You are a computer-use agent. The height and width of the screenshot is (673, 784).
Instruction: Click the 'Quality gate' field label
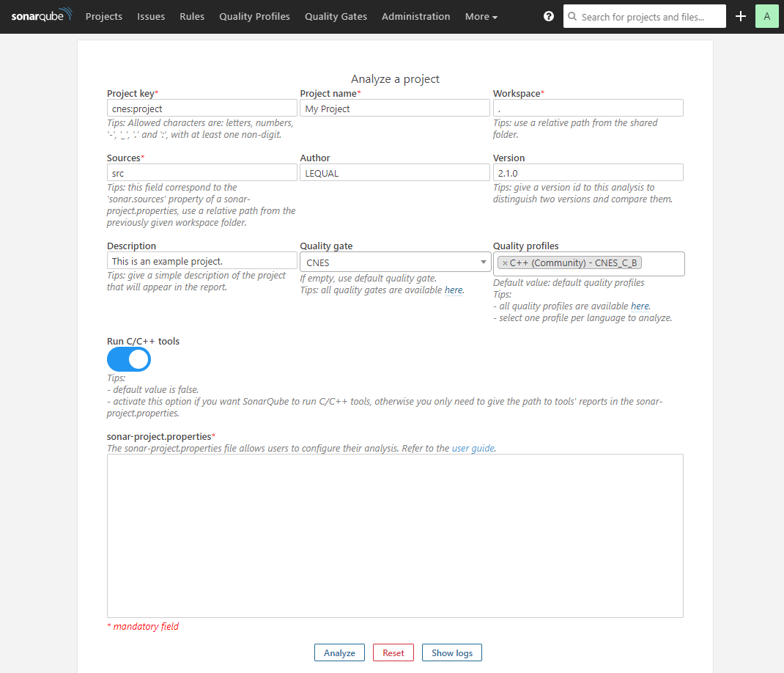click(x=326, y=246)
